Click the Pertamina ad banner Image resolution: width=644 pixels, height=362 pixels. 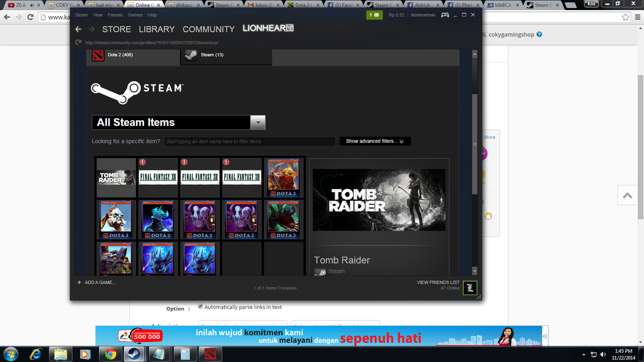318,336
